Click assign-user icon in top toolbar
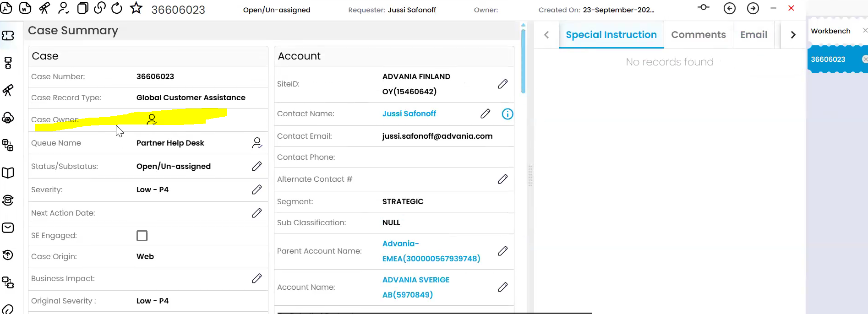 (x=64, y=8)
